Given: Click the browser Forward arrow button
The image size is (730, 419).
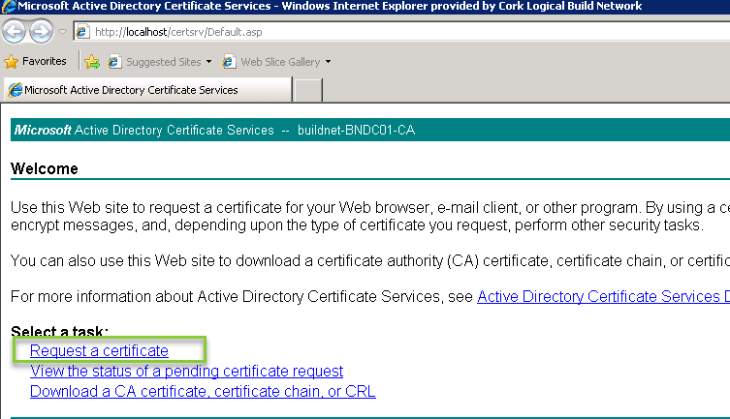Looking at the screenshot, I should pyautogui.click(x=41, y=32).
